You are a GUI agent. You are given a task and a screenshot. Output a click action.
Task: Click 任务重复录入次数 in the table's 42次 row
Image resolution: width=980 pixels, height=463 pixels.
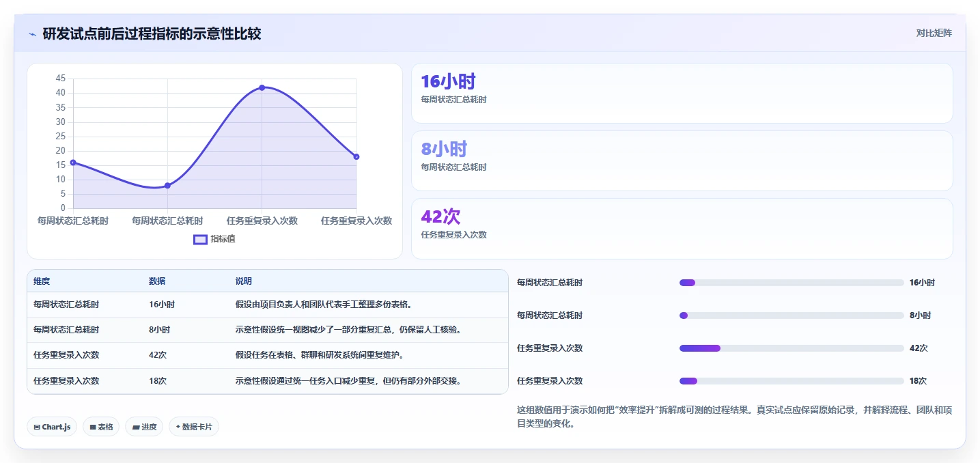(x=66, y=355)
